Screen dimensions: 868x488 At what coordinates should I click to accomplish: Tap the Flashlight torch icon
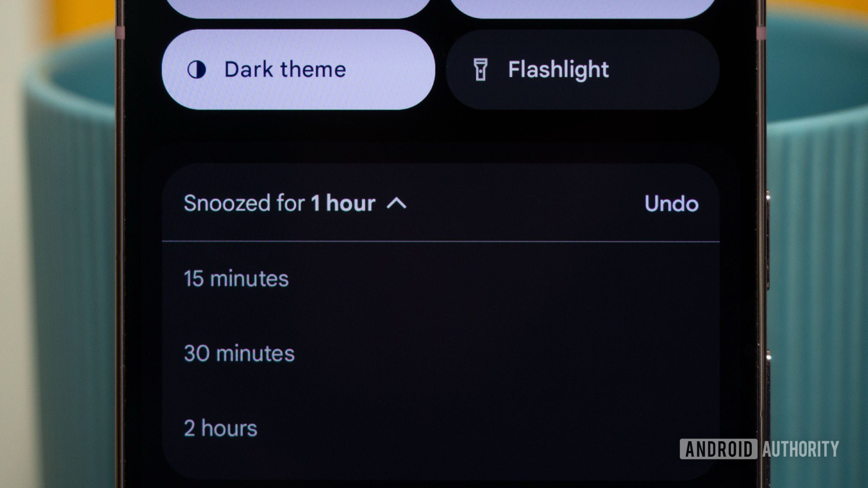[480, 69]
